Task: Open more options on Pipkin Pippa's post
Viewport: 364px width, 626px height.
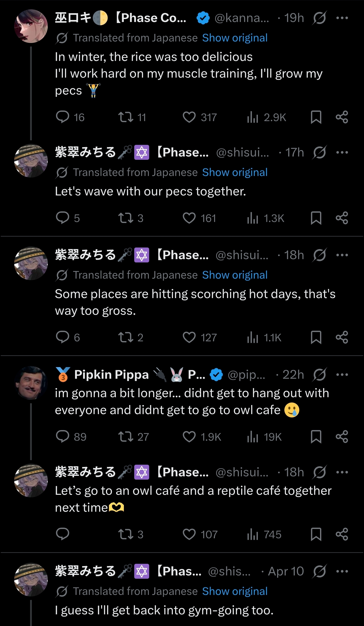Action: click(342, 375)
